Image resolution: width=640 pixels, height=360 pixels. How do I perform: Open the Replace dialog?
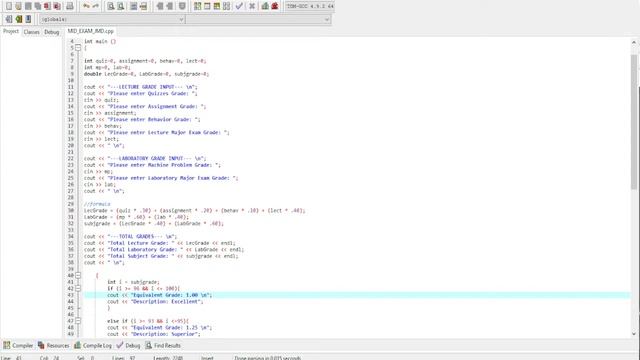pos(121,6)
